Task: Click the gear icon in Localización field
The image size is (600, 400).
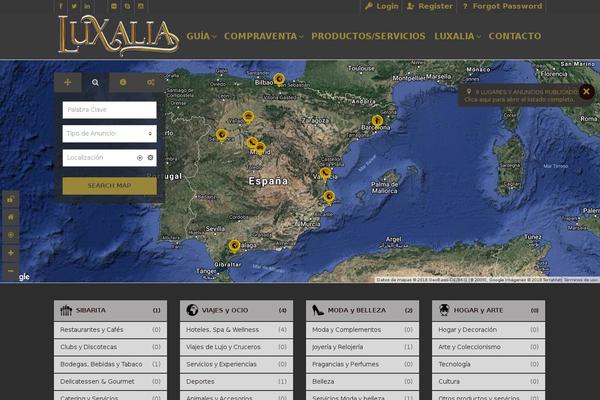Action: [150, 157]
